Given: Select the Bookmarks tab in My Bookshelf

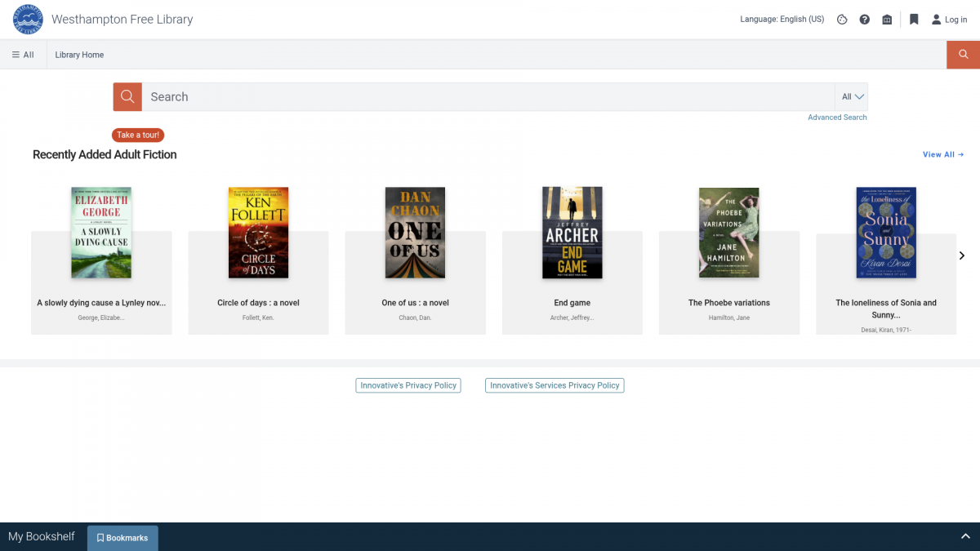Looking at the screenshot, I should point(122,538).
